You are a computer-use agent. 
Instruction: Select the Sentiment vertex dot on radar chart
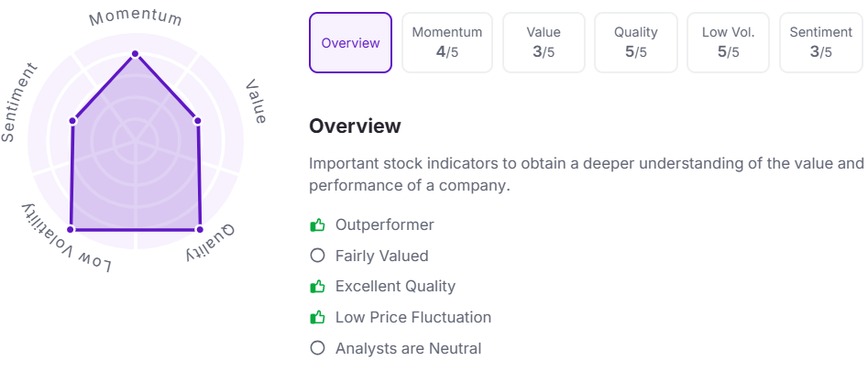point(72,121)
